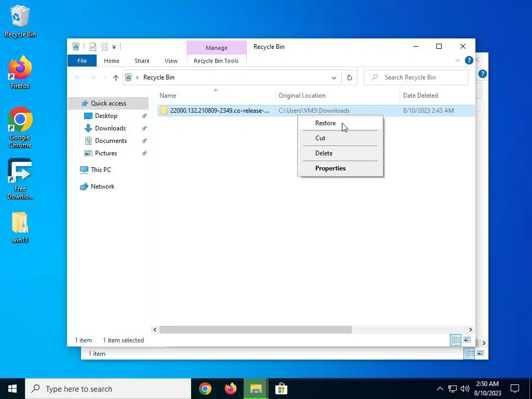This screenshot has height=399, width=532.
Task: Open the network status tray icon
Action: (x=453, y=389)
